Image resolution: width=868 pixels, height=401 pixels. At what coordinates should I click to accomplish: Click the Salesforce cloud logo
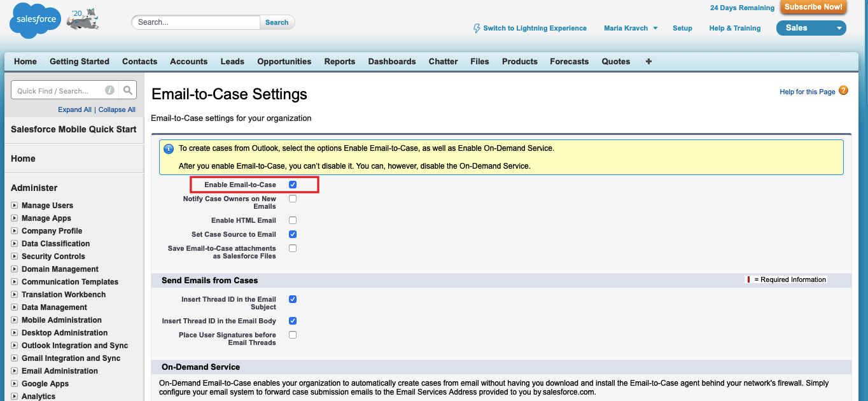[36, 21]
